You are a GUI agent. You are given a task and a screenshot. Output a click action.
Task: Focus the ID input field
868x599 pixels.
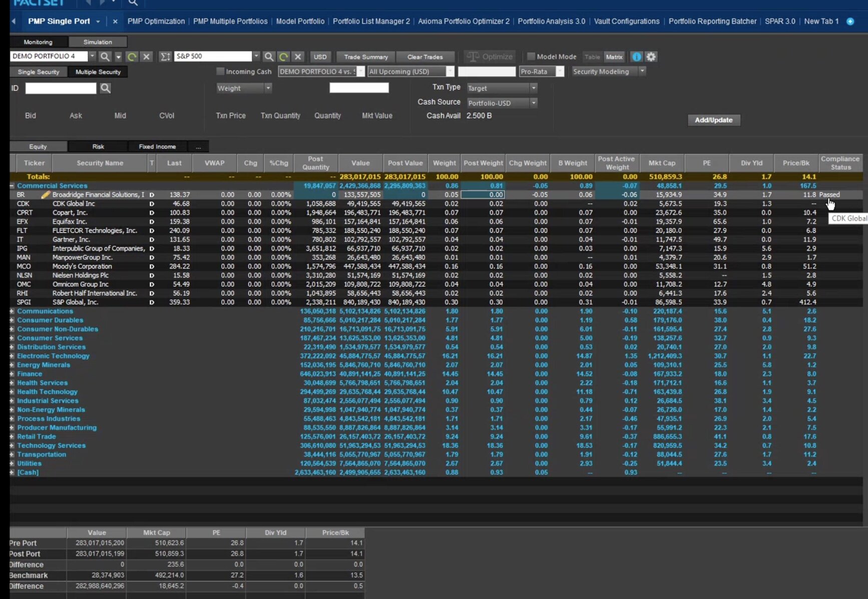coord(61,89)
